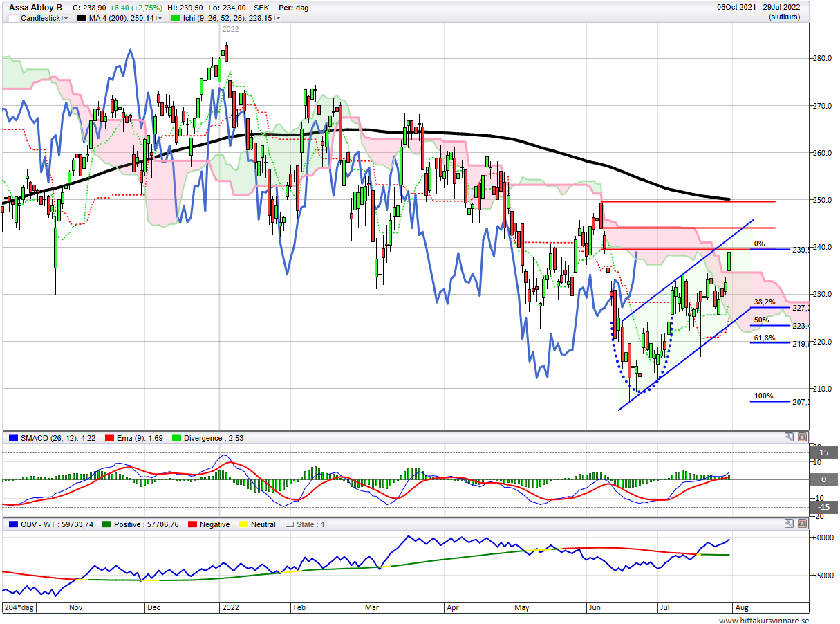
Task: Click the Jun month label on time axis
Action: (x=595, y=607)
